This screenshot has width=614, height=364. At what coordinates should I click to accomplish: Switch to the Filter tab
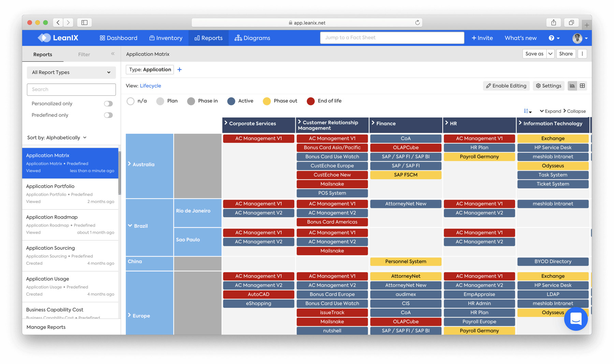pyautogui.click(x=84, y=54)
